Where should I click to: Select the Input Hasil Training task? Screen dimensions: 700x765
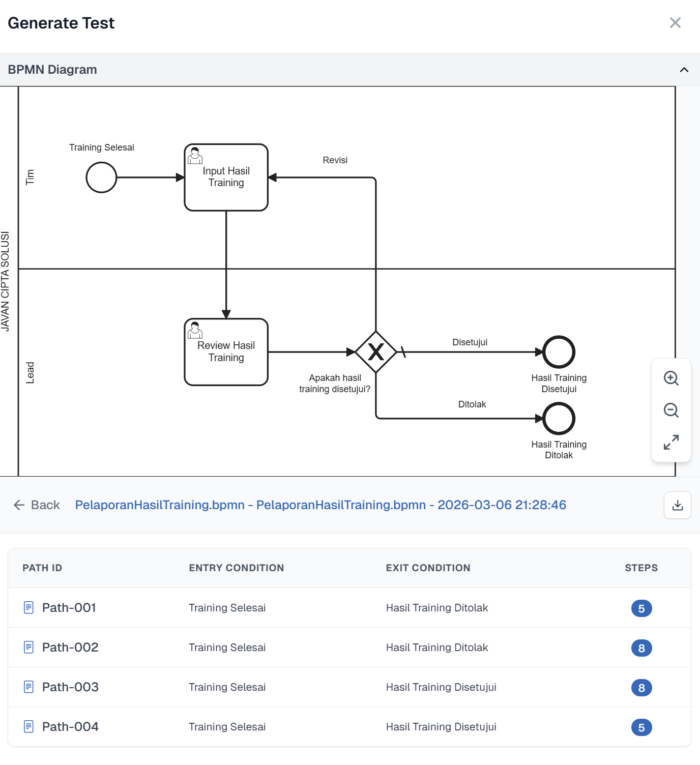[x=226, y=178]
